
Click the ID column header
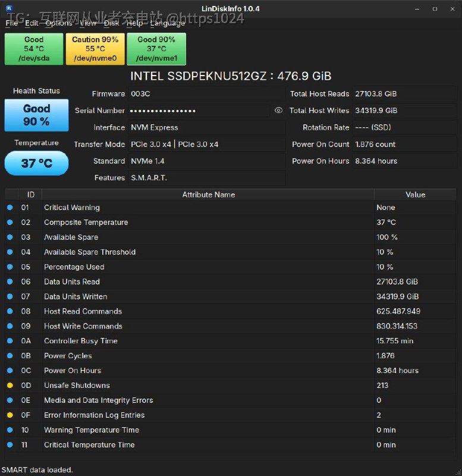pyautogui.click(x=31, y=195)
